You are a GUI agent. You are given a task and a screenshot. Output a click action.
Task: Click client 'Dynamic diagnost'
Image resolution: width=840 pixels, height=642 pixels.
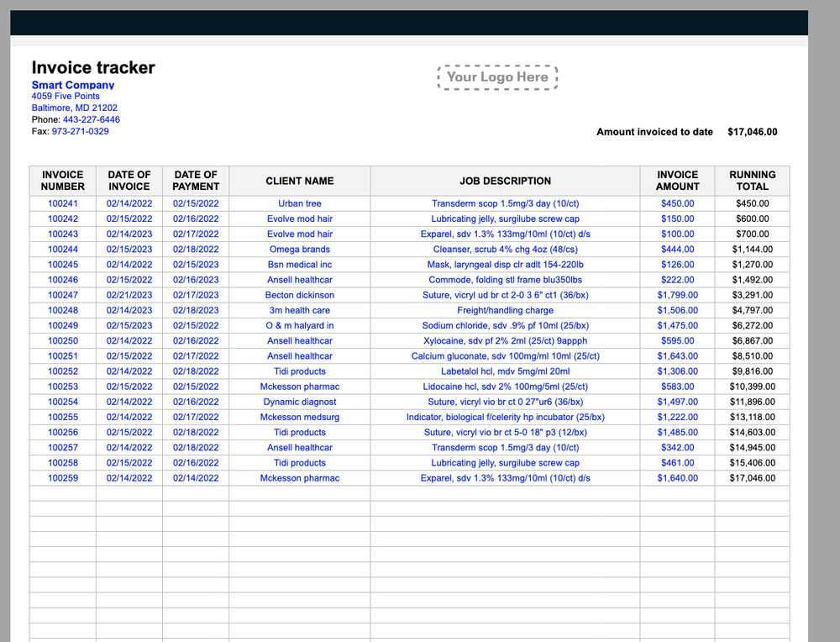300,402
